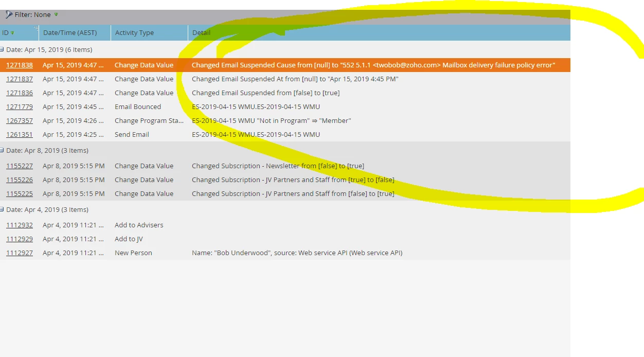Image resolution: width=644 pixels, height=357 pixels.
Task: Open activity ID 1261351
Action: click(20, 135)
